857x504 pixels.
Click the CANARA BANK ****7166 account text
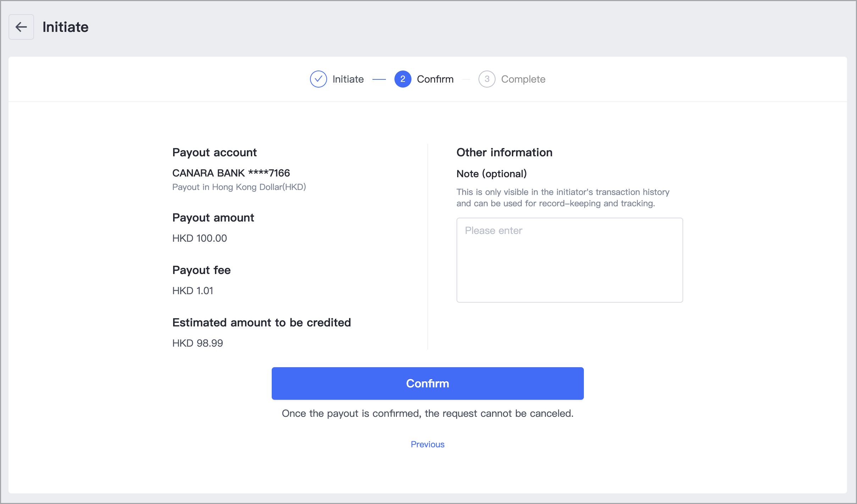pyautogui.click(x=231, y=173)
